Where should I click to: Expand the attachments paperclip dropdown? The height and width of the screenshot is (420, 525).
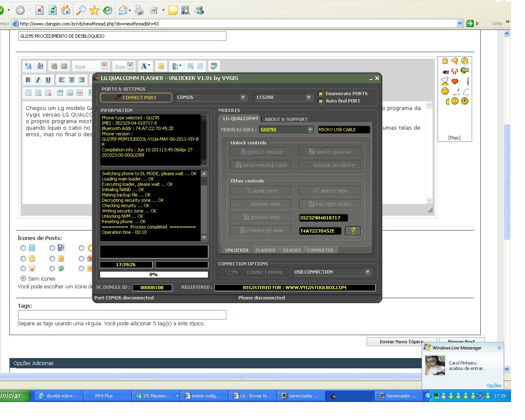pos(177,66)
